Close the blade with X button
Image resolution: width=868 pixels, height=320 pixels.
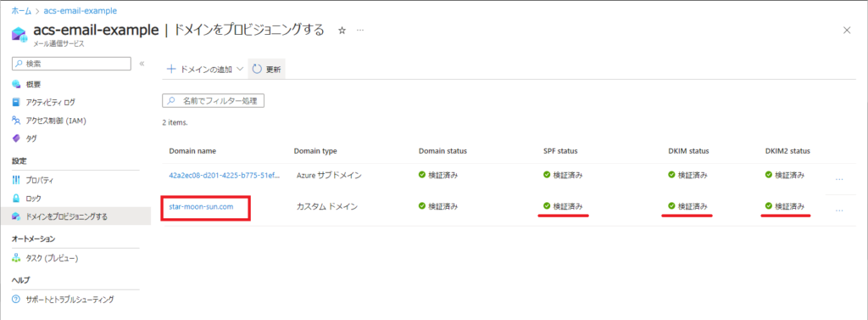[x=847, y=31]
